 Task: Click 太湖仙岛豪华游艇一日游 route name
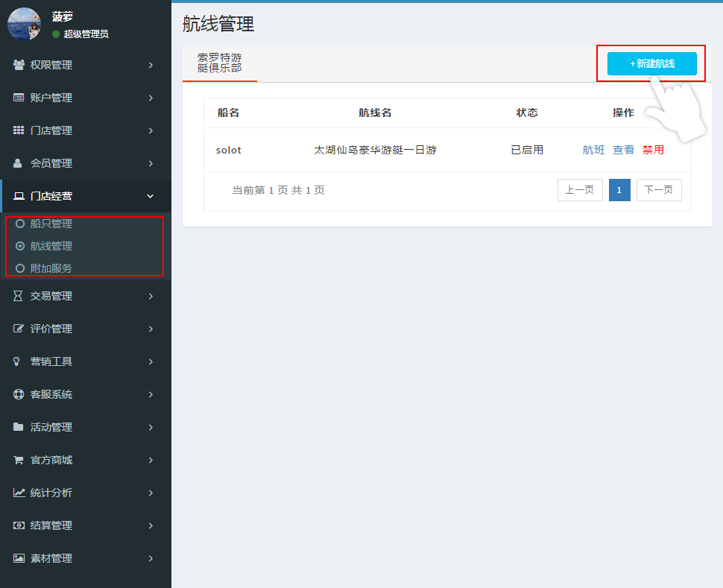tap(375, 150)
